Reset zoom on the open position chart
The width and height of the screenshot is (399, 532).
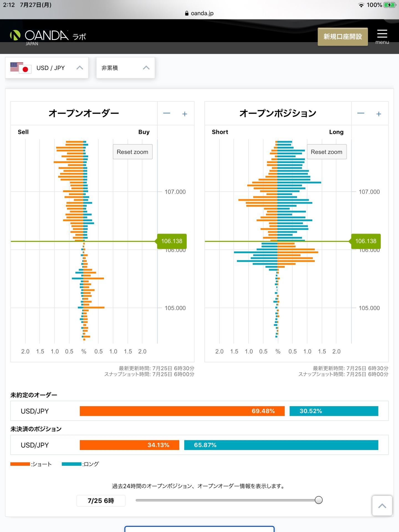[x=326, y=152]
